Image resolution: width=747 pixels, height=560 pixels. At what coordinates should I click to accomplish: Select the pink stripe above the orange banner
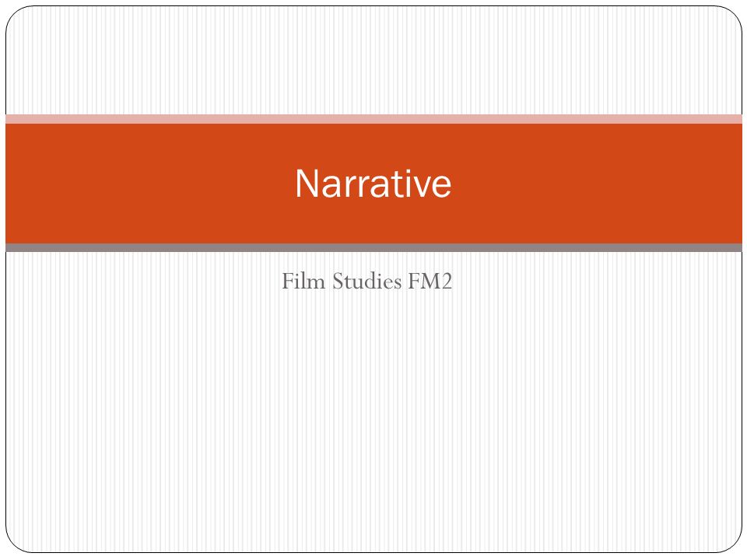coord(373,119)
